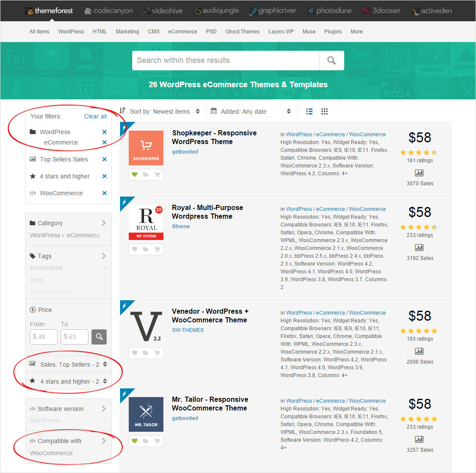Open author link 8theme
The width and height of the screenshot is (476, 473).
(x=181, y=227)
